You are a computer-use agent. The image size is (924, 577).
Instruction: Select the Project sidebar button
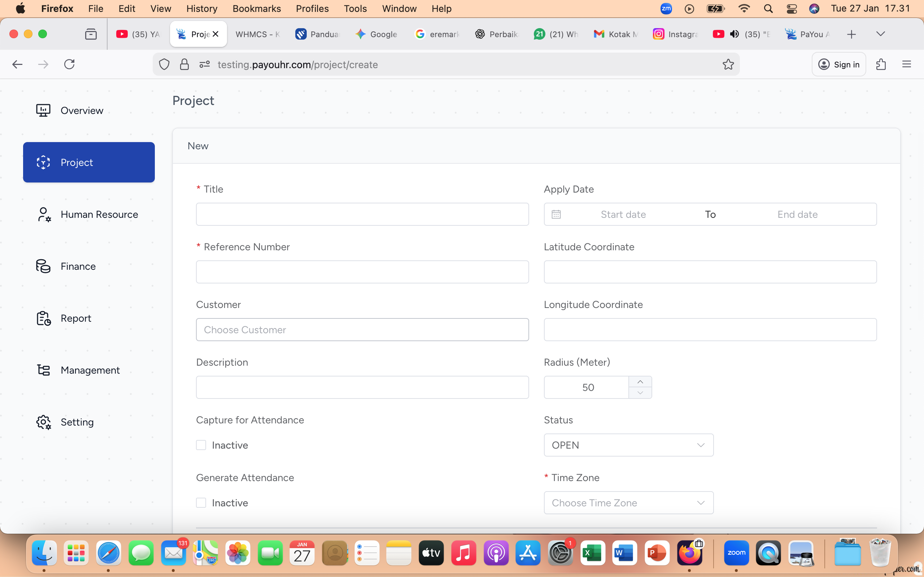tap(88, 162)
